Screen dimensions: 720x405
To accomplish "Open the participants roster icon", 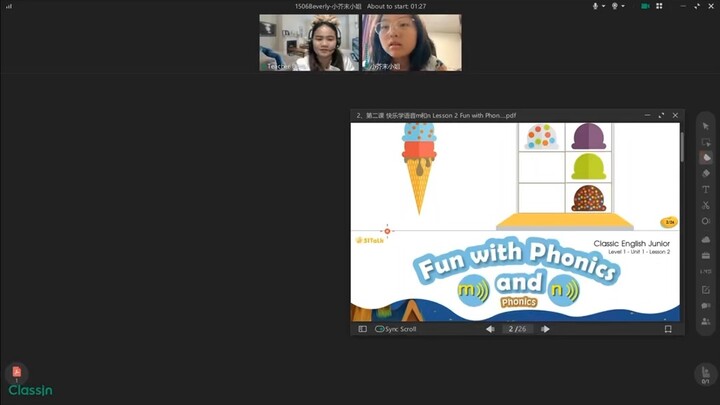I will pos(706,321).
